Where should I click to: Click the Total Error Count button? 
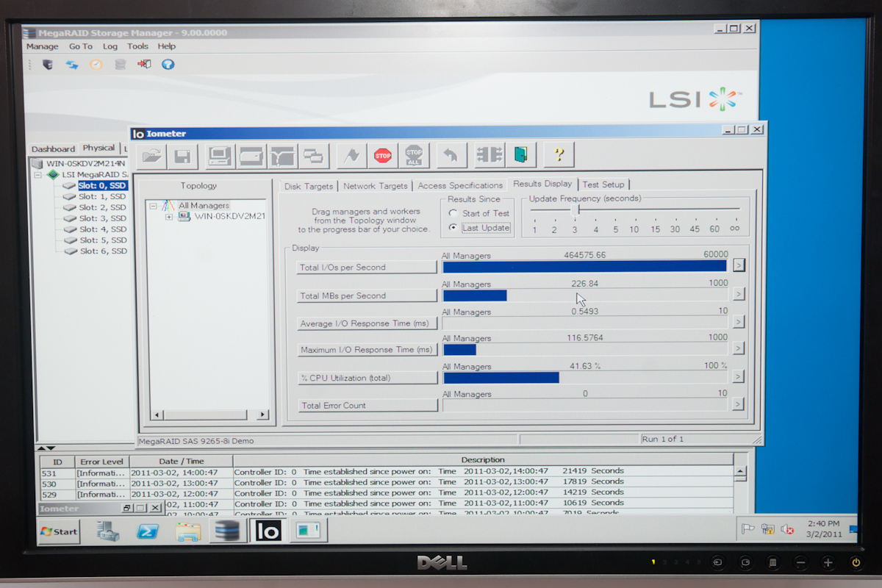367,405
